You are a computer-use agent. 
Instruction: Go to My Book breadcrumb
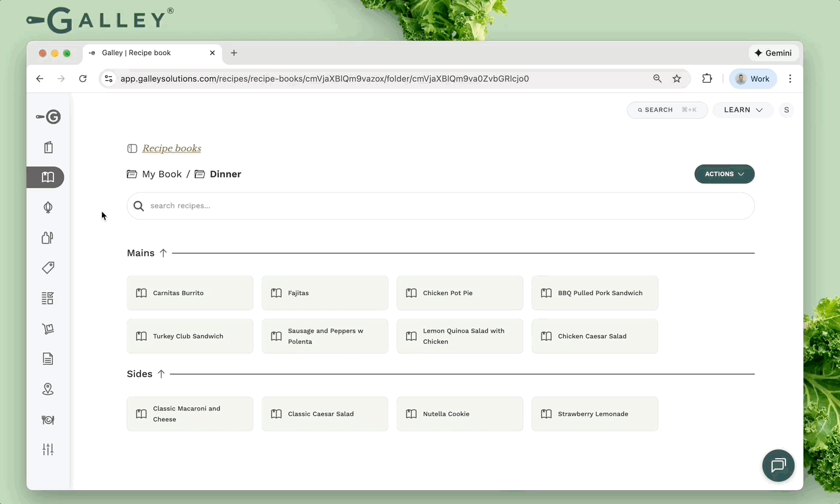coord(161,174)
